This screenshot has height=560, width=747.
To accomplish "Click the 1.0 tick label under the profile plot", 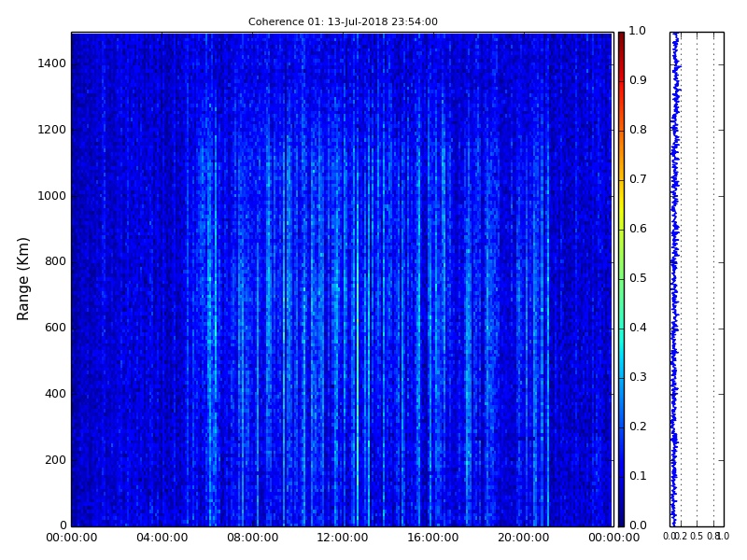I will 723,536.
